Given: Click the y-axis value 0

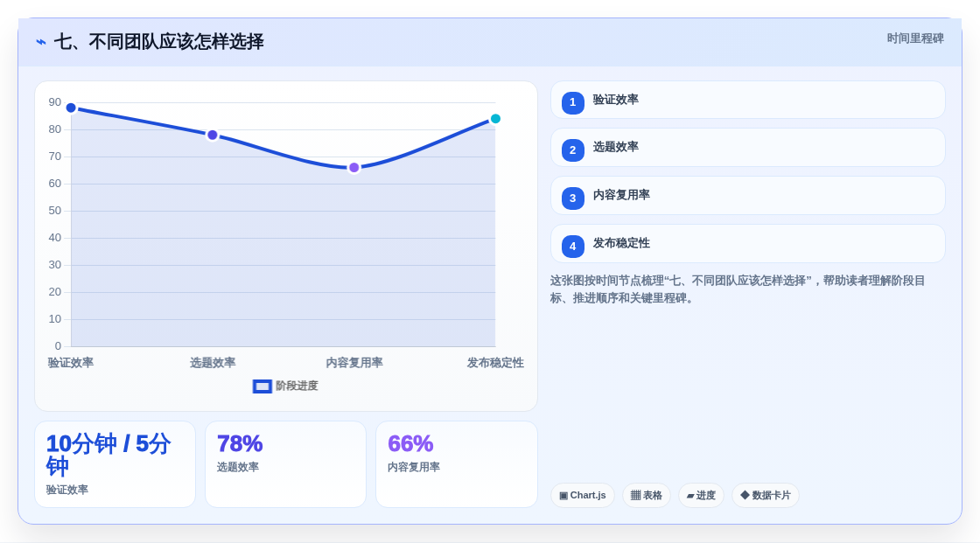Looking at the screenshot, I should (x=58, y=346).
